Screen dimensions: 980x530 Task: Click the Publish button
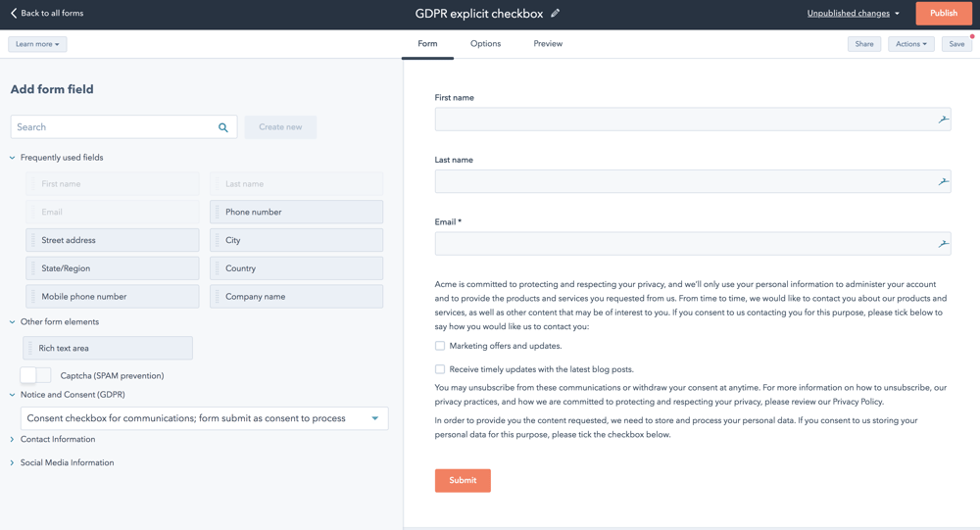coord(943,14)
